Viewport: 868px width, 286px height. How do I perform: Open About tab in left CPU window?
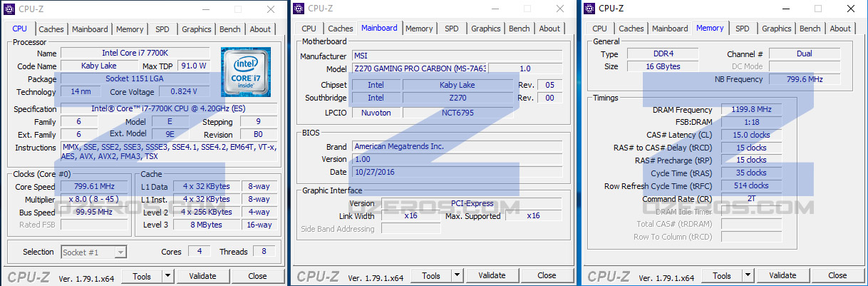[260, 29]
